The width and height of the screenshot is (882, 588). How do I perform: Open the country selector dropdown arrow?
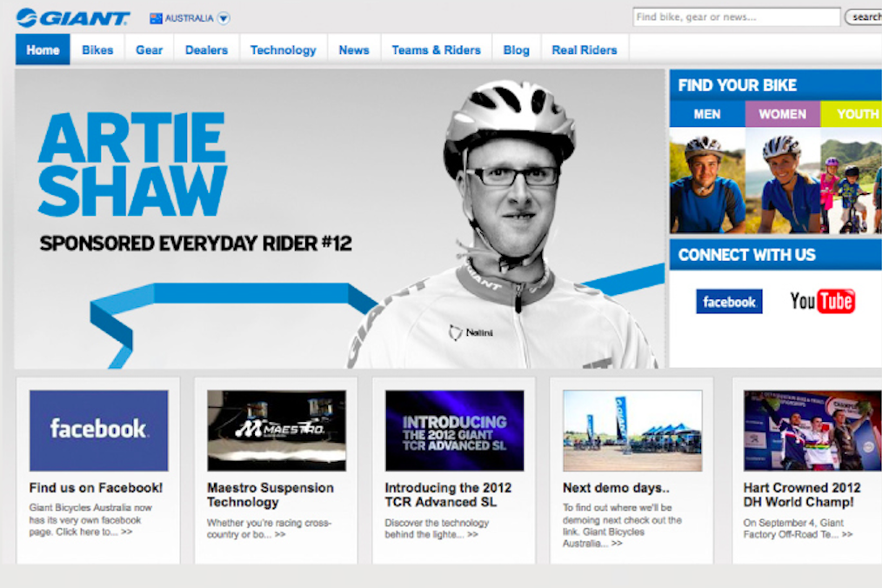pyautogui.click(x=224, y=18)
